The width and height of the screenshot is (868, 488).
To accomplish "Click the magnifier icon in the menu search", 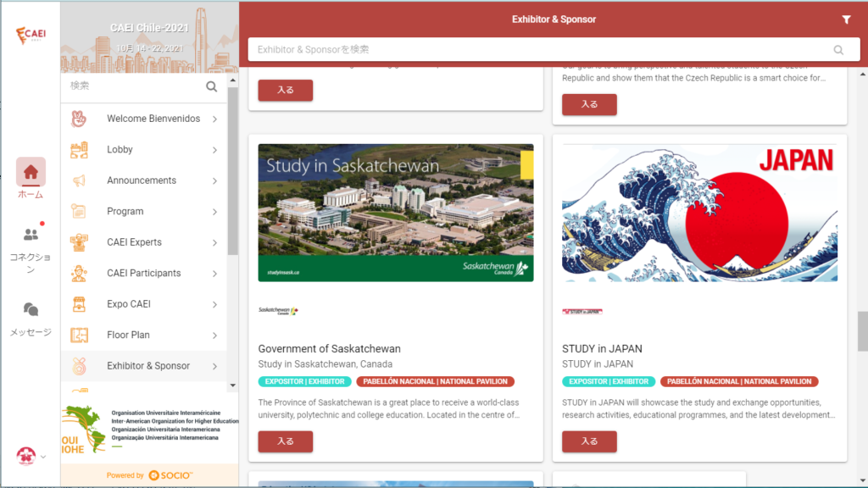I will [x=211, y=86].
